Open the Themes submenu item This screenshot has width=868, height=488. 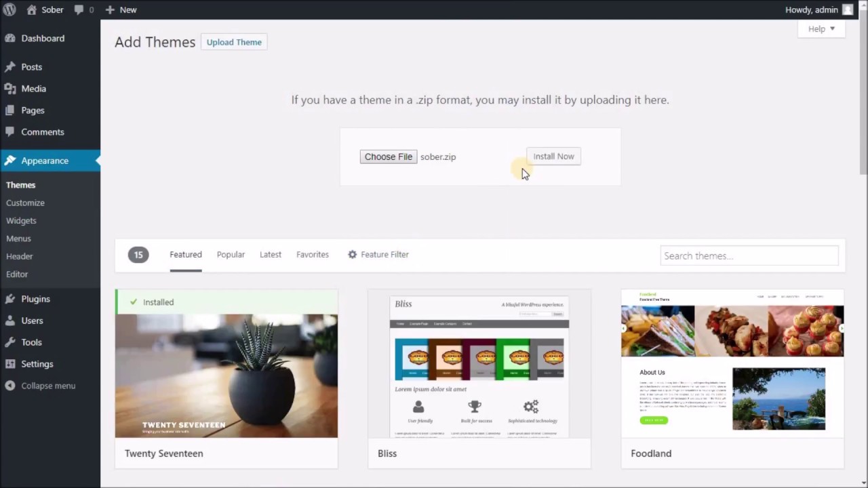[x=21, y=185]
